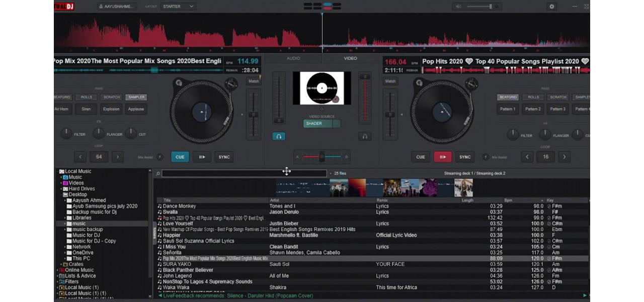Toggle right deck headphone cue icon
This screenshot has height=302, width=644.
click(365, 136)
